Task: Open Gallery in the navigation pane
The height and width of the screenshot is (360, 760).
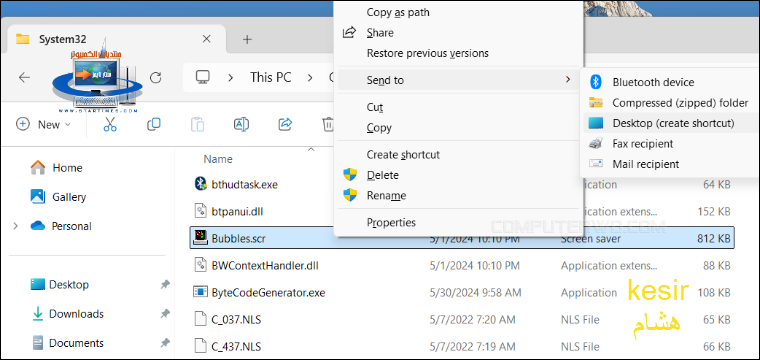Action: (69, 197)
